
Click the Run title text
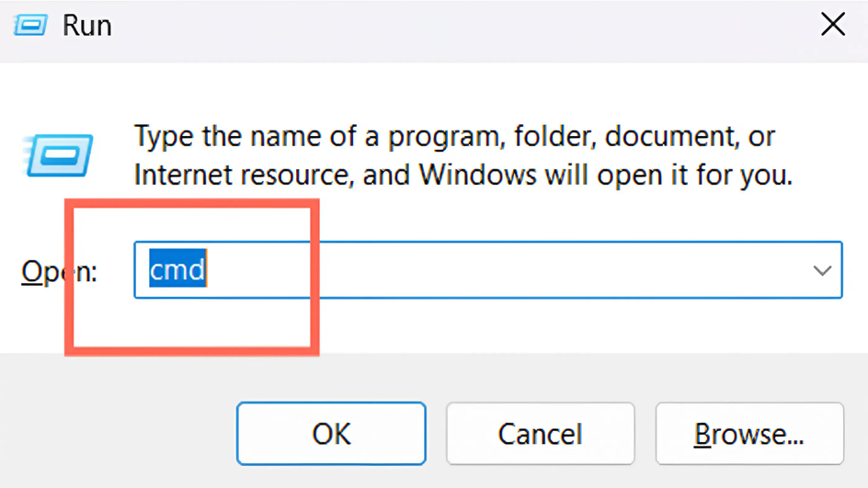pos(87,26)
